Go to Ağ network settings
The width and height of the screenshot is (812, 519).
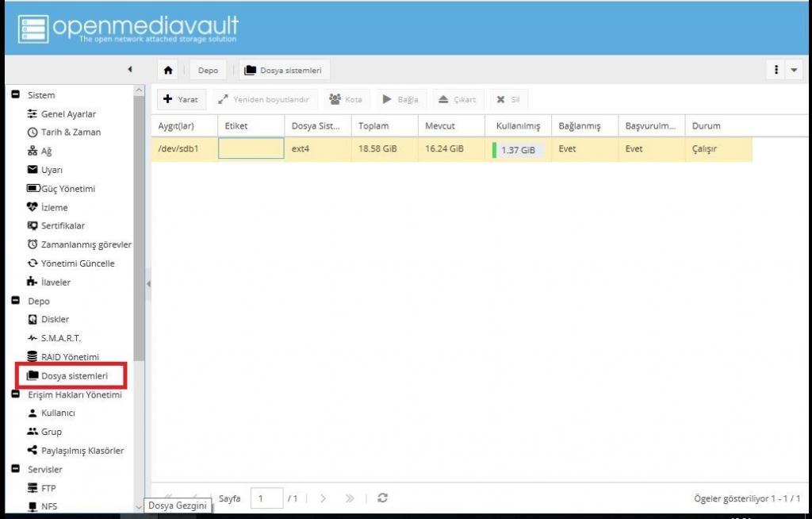pyautogui.click(x=40, y=152)
